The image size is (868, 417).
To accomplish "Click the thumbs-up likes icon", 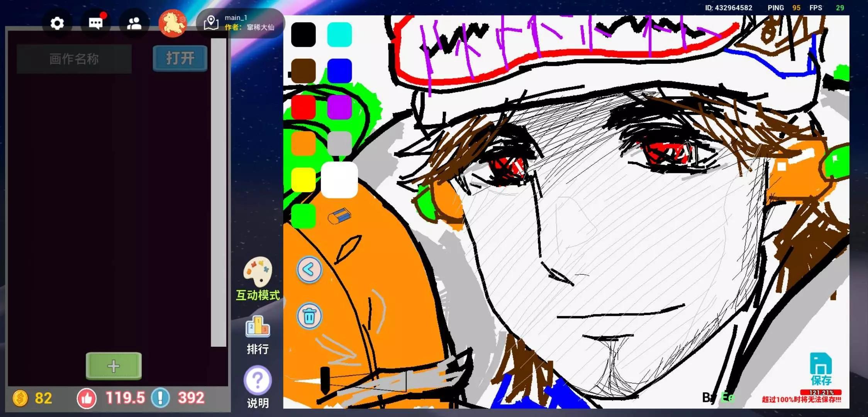I will (86, 398).
